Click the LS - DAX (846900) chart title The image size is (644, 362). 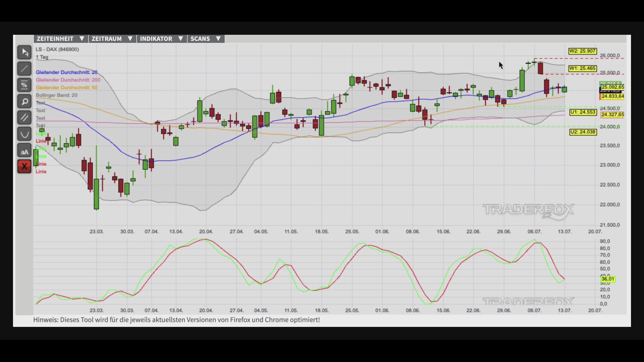click(x=57, y=50)
